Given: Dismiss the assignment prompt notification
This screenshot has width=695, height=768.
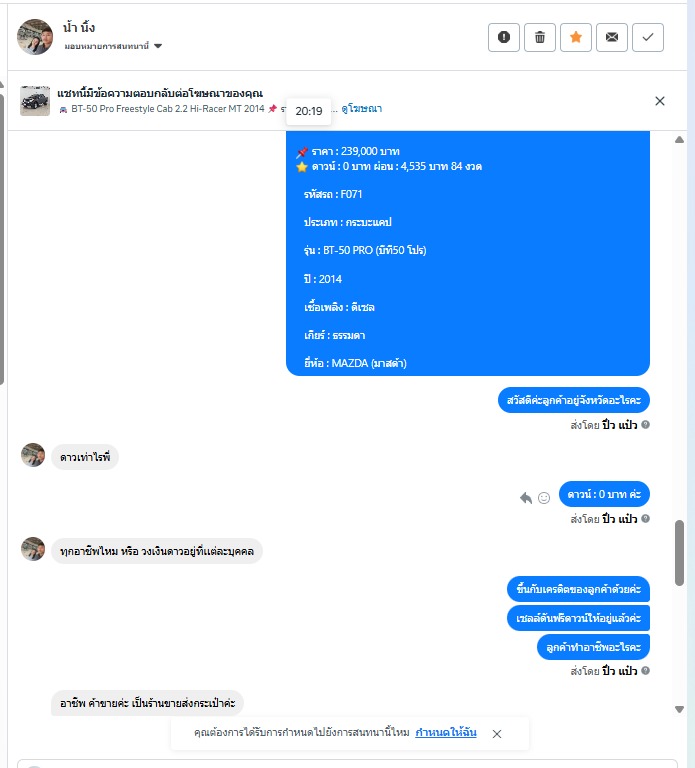Looking at the screenshot, I should (497, 734).
